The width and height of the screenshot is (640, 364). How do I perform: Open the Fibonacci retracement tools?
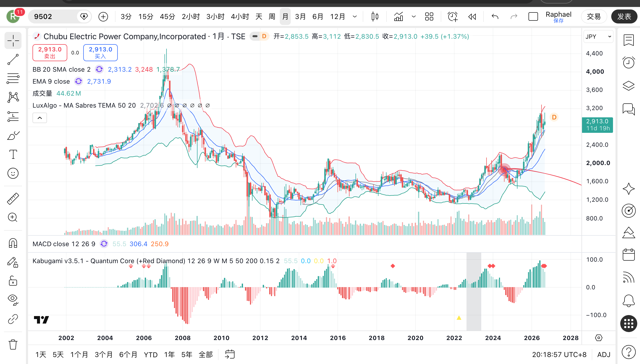pyautogui.click(x=13, y=78)
